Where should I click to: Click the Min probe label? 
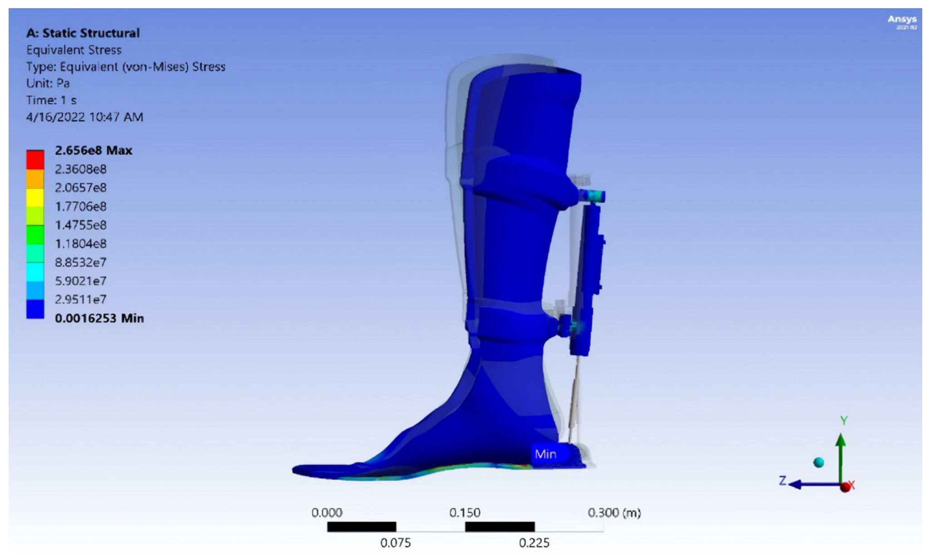click(x=546, y=454)
